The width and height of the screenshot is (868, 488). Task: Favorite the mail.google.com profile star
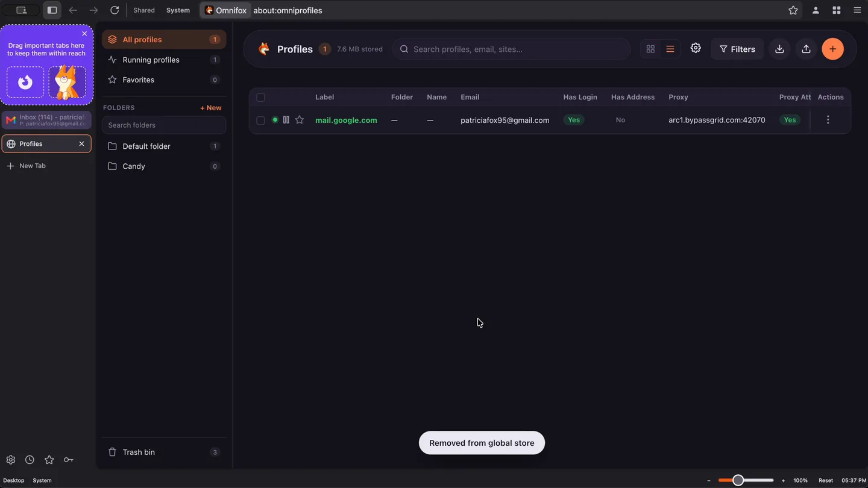click(x=300, y=120)
